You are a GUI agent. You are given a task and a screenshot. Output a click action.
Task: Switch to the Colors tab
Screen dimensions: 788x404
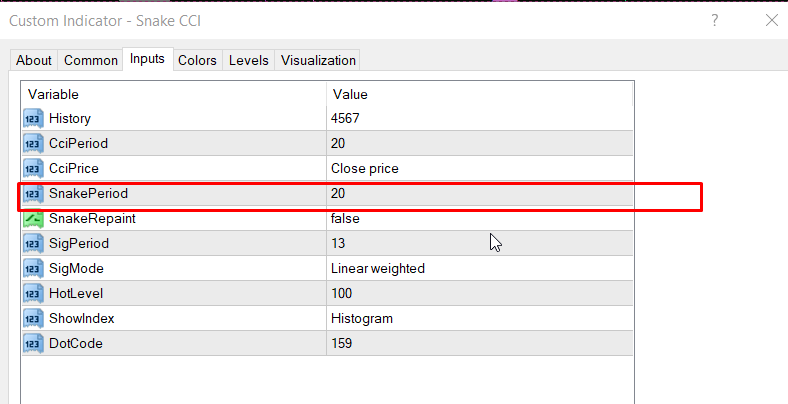pos(197,60)
